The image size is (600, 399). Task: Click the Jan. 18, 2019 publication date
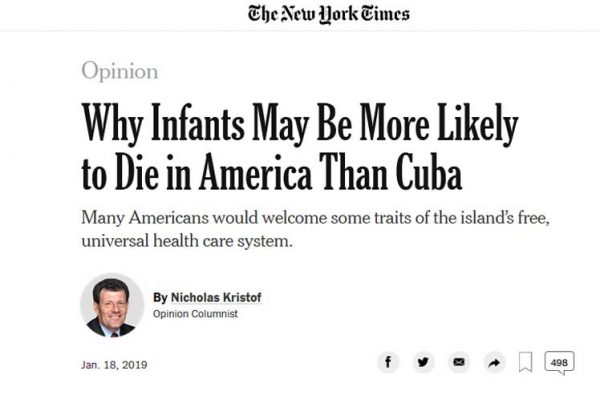click(x=114, y=365)
